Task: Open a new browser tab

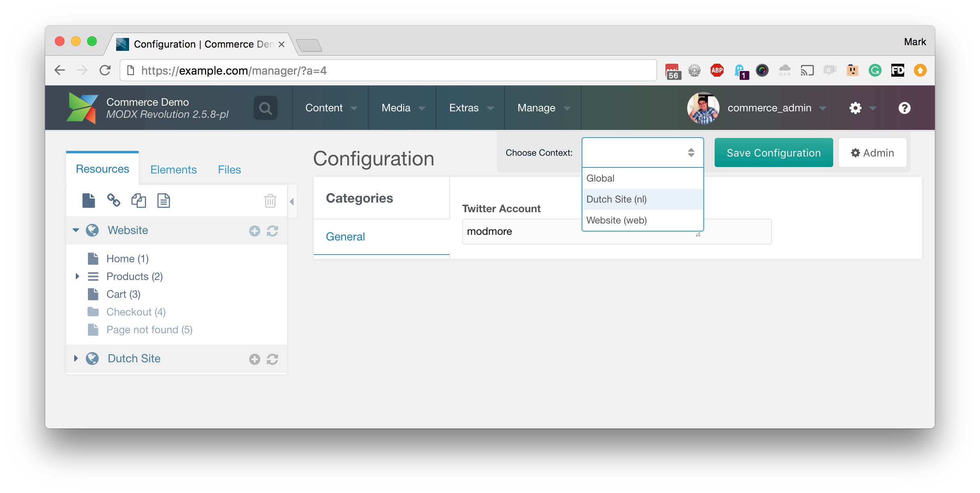Action: pyautogui.click(x=309, y=45)
